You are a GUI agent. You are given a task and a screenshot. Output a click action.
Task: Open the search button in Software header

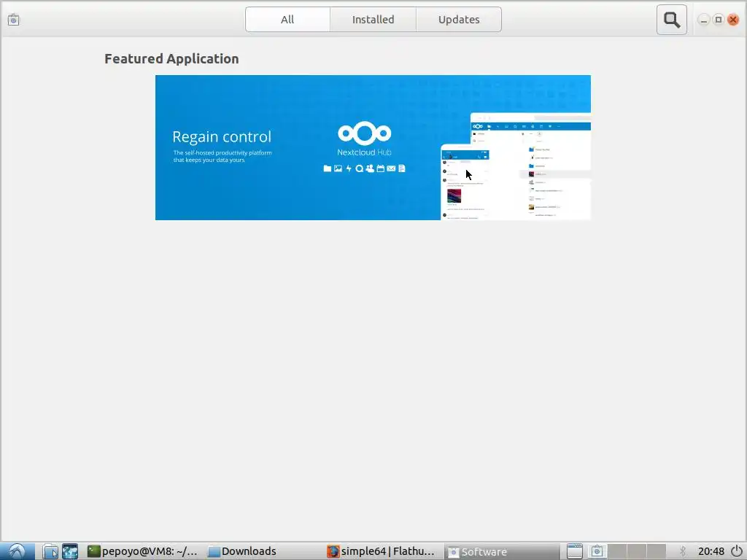[x=671, y=20]
